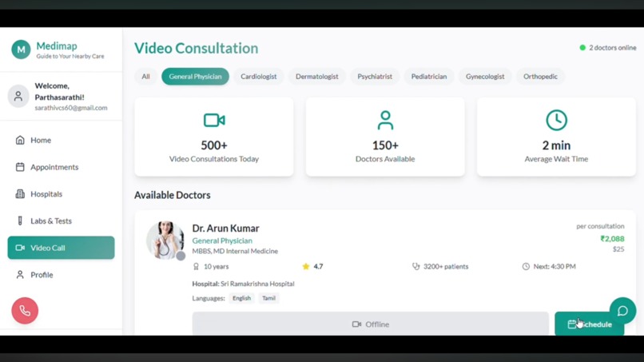This screenshot has width=644, height=362.
Task: Filter doctors by Gynecologist
Action: (x=485, y=77)
